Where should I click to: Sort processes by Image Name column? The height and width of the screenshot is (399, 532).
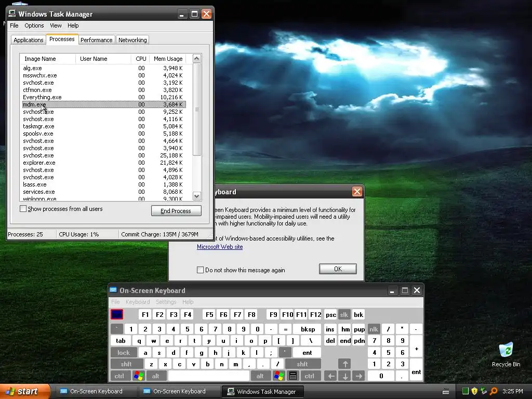(47, 59)
